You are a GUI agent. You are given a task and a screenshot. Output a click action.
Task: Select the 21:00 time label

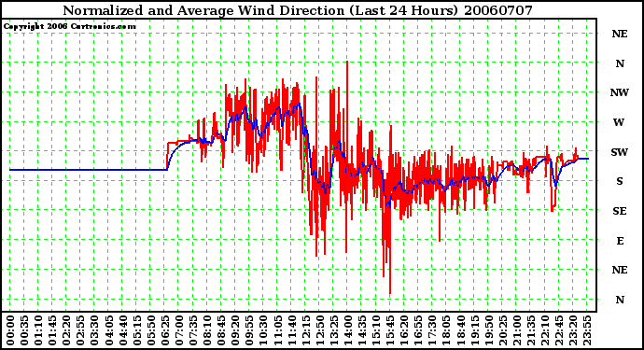(x=516, y=330)
